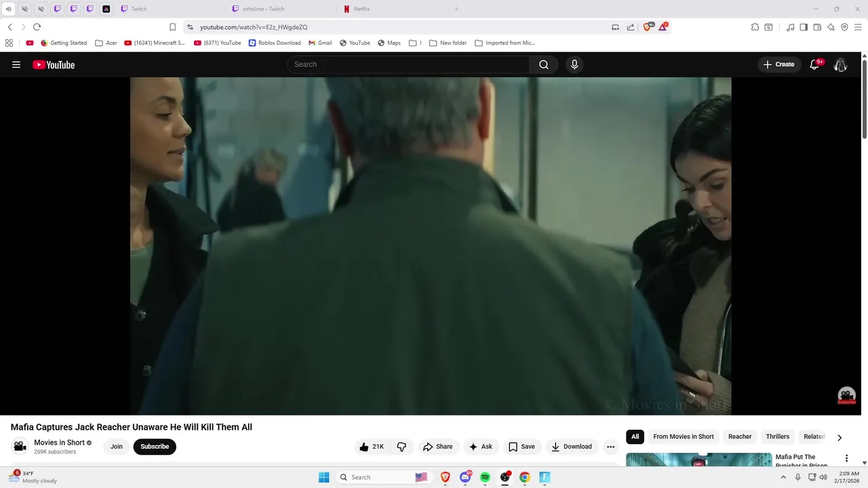Click the Subscribe button
Image resolution: width=868 pixels, height=488 pixels.
coord(155,447)
